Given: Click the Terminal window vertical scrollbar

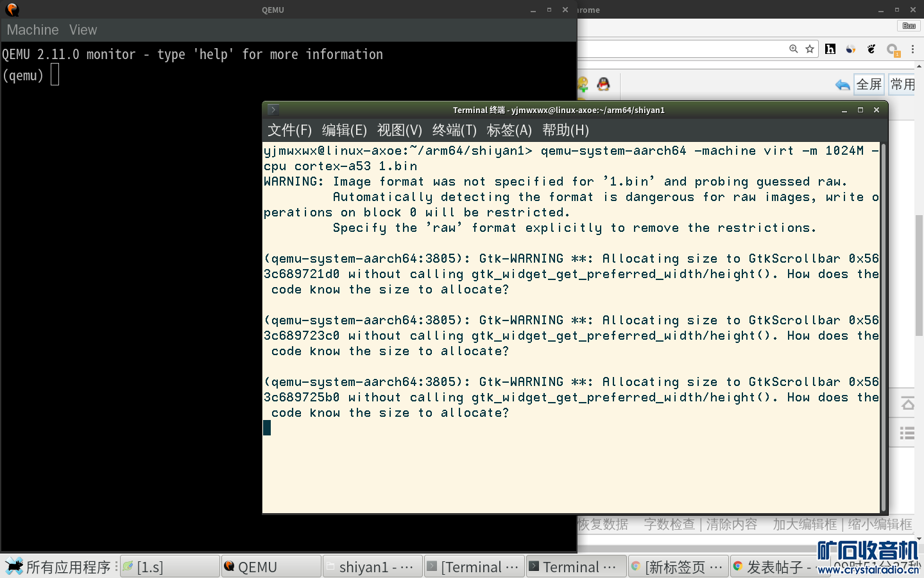Looking at the screenshot, I should point(884,328).
